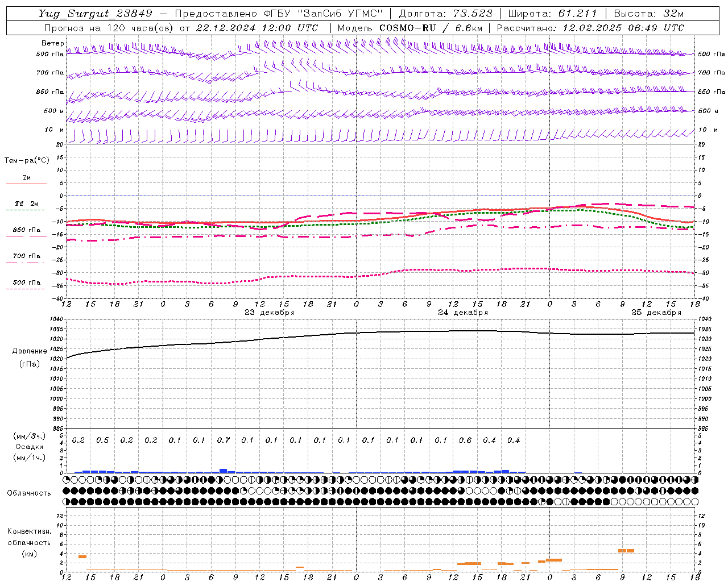The image size is (728, 582).
Task: Click the Ветер wind panel label
Action: click(x=53, y=43)
